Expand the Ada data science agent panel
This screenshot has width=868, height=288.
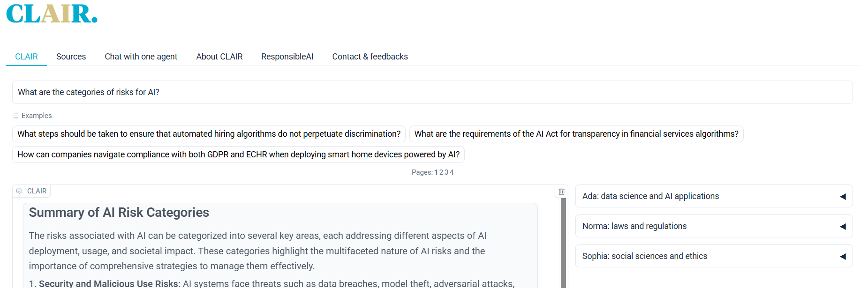(x=714, y=196)
